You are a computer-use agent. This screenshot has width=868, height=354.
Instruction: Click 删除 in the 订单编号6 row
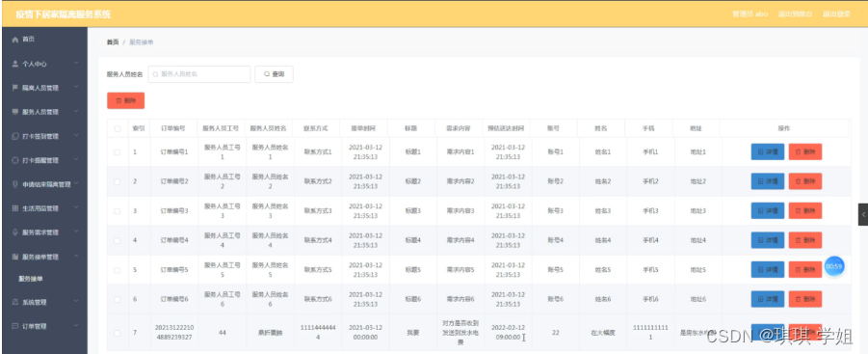[x=804, y=299]
